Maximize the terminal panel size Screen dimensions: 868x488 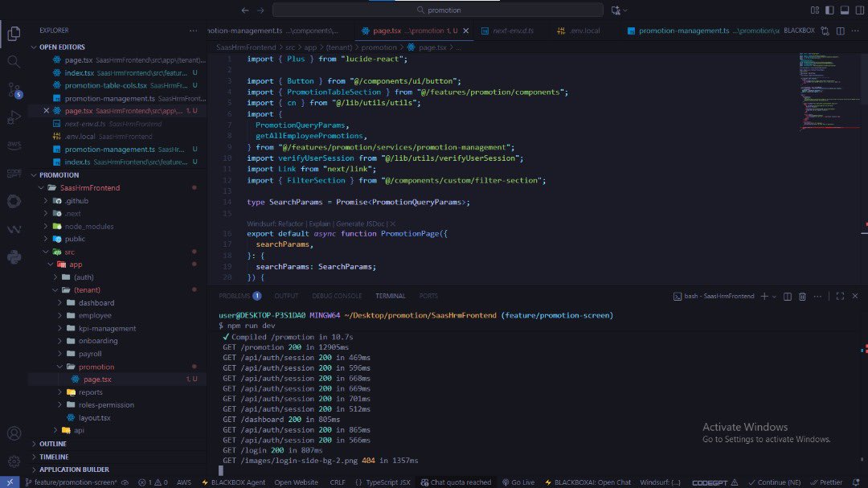click(840, 297)
